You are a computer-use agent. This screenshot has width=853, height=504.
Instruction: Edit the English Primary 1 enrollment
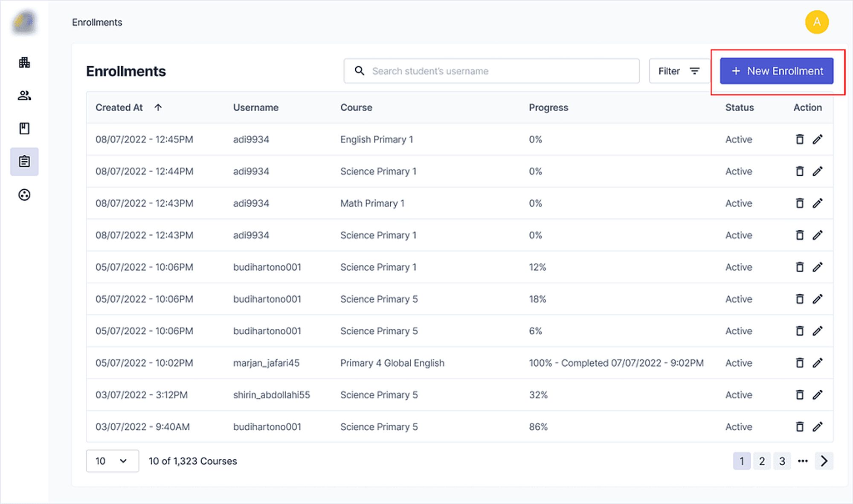point(818,139)
